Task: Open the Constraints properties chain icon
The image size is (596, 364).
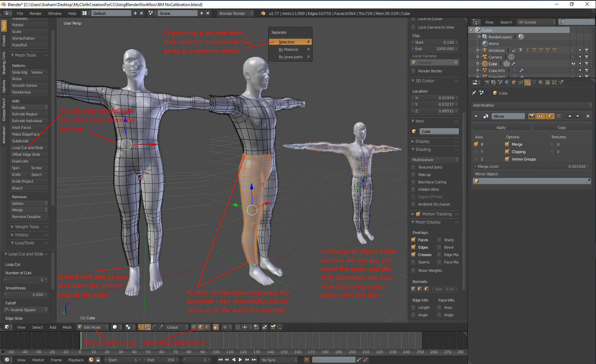Action: 521,82
